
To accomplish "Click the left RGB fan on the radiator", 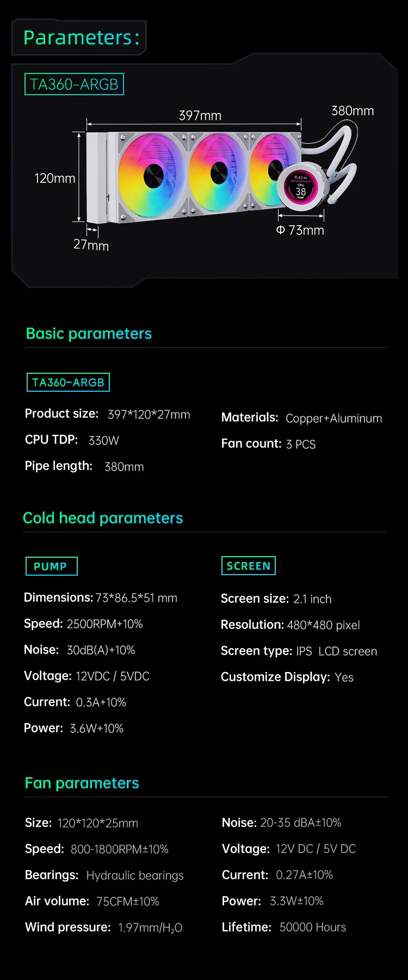I will (153, 175).
